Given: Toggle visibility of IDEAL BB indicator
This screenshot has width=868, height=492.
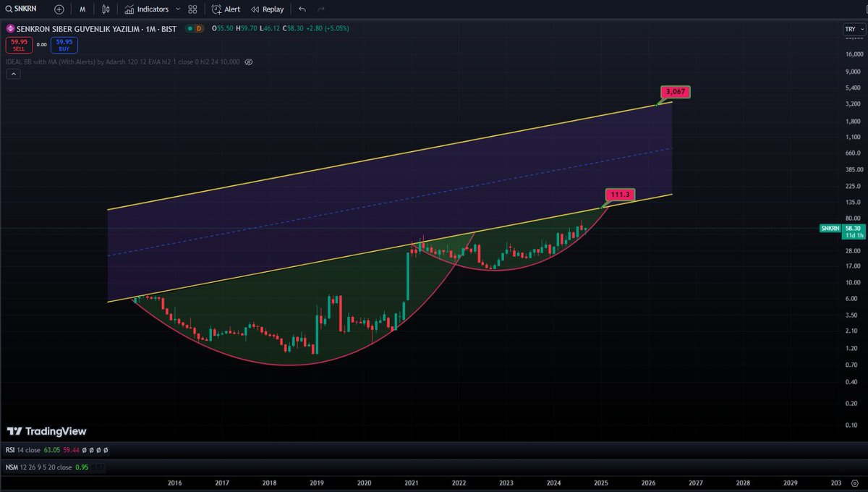Looking at the screenshot, I should tap(248, 62).
